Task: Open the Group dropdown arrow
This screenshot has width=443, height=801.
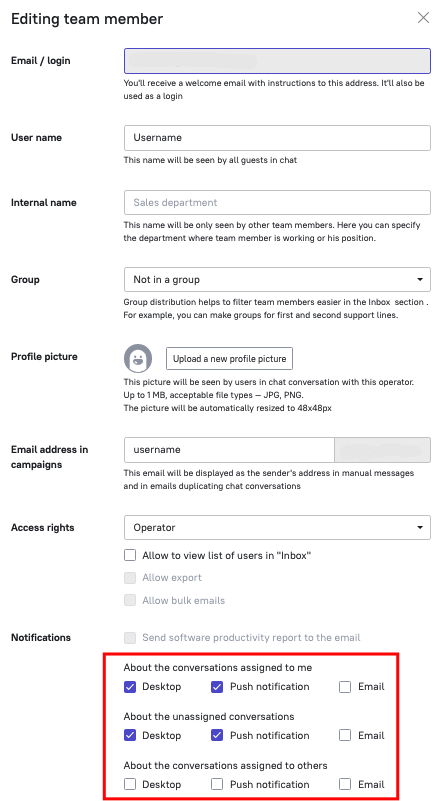Action: (x=420, y=279)
